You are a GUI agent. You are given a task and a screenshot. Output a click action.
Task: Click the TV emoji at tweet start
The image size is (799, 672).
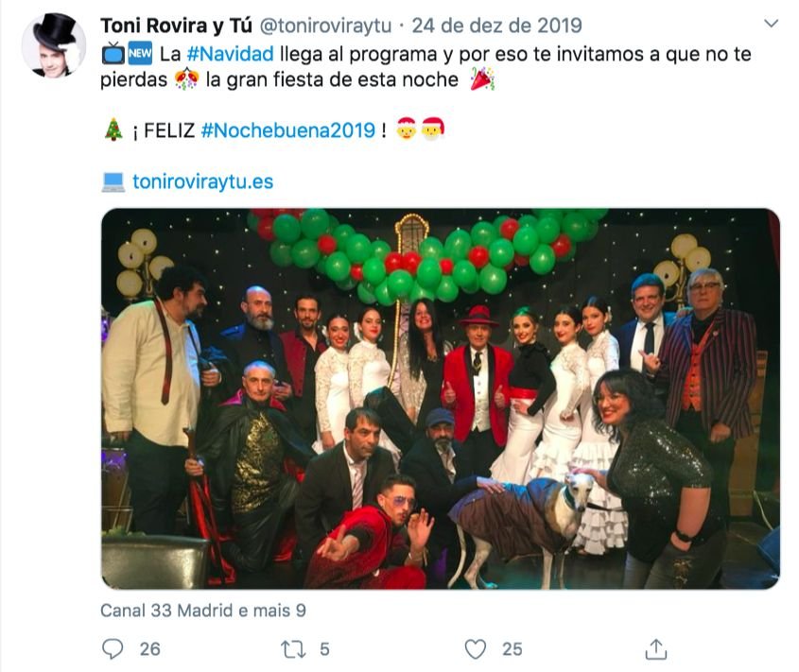coord(113,54)
